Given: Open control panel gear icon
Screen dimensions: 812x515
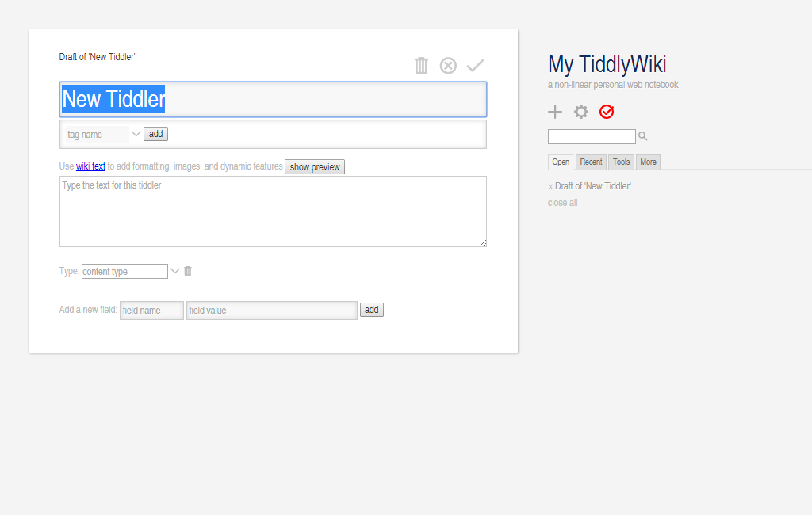Looking at the screenshot, I should (581, 112).
